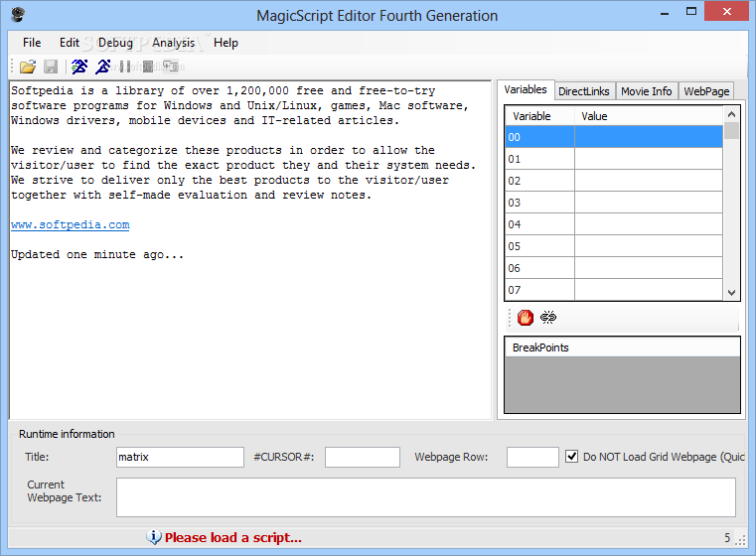
Task: Select variable row 03
Action: pyautogui.click(x=614, y=203)
